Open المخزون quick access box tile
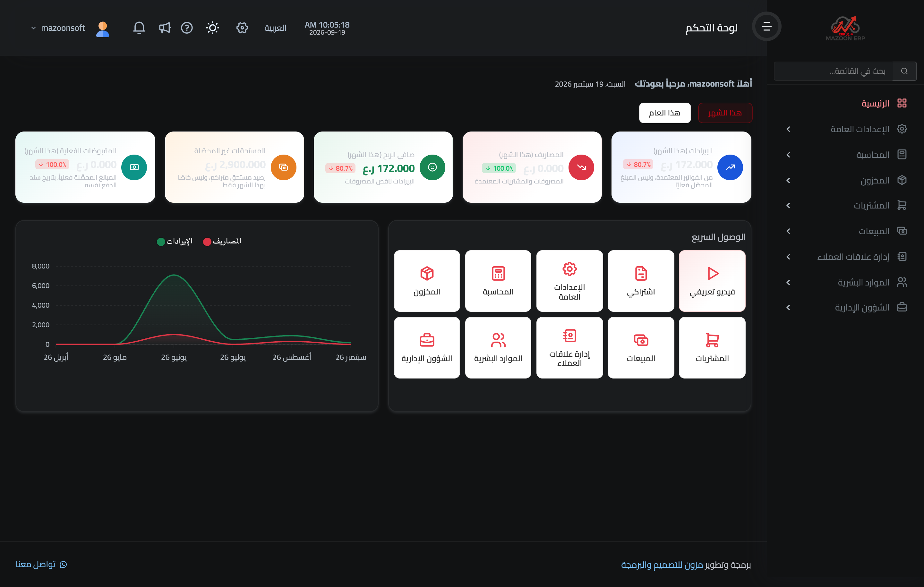 pos(427,281)
